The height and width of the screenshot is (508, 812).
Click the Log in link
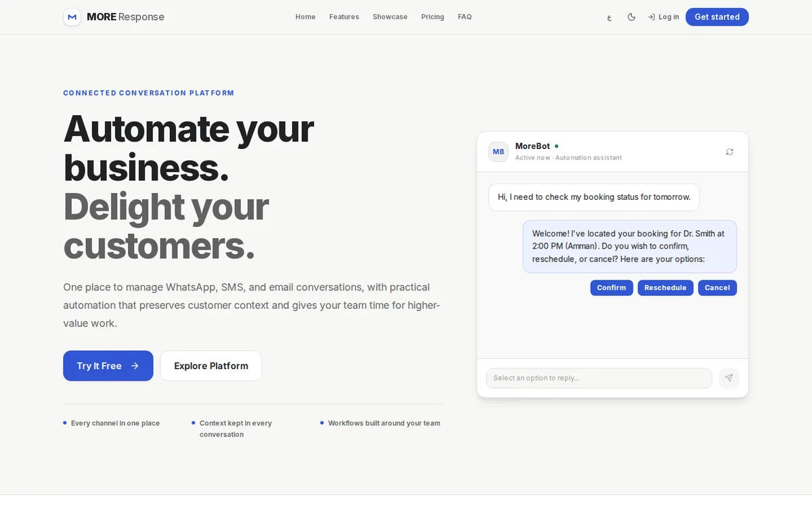point(663,17)
